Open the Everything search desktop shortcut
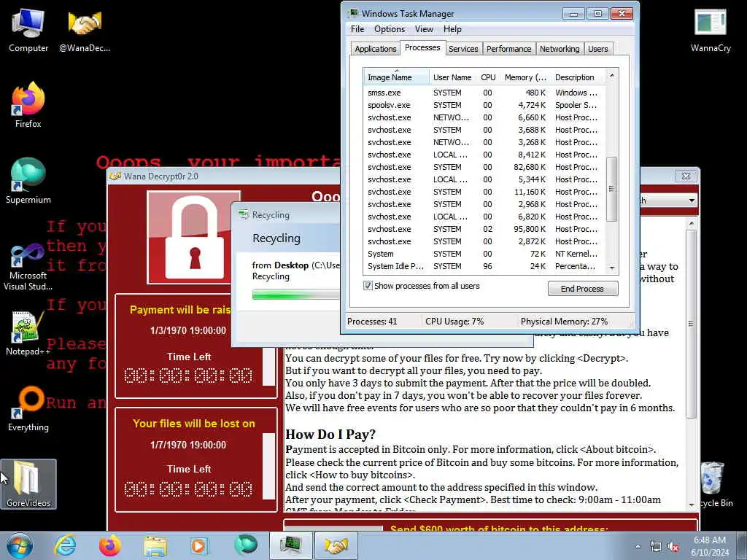 coord(28,408)
